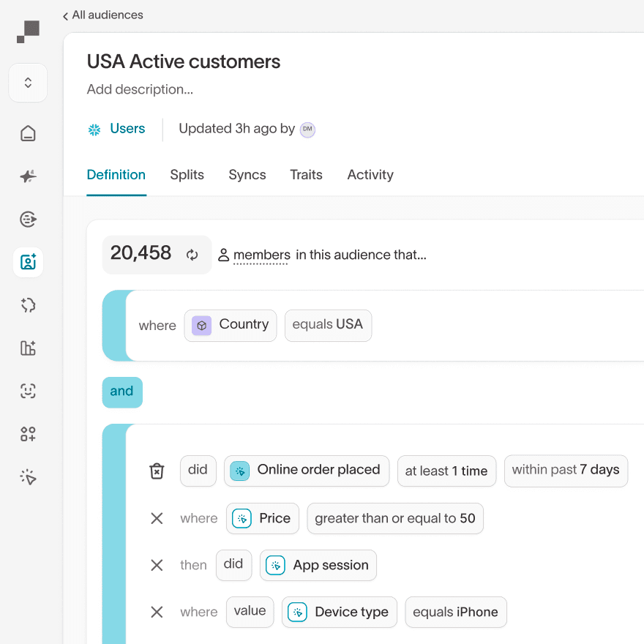Open the workspace switcher control

28,83
